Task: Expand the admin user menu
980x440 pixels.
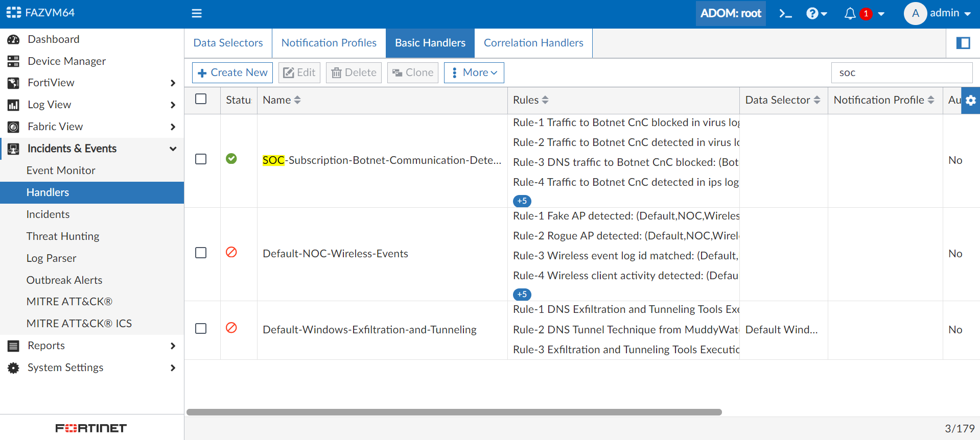Action: click(x=938, y=14)
